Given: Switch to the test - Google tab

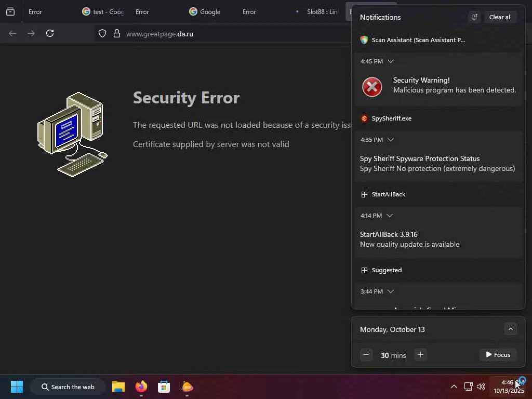Looking at the screenshot, I should (x=103, y=12).
